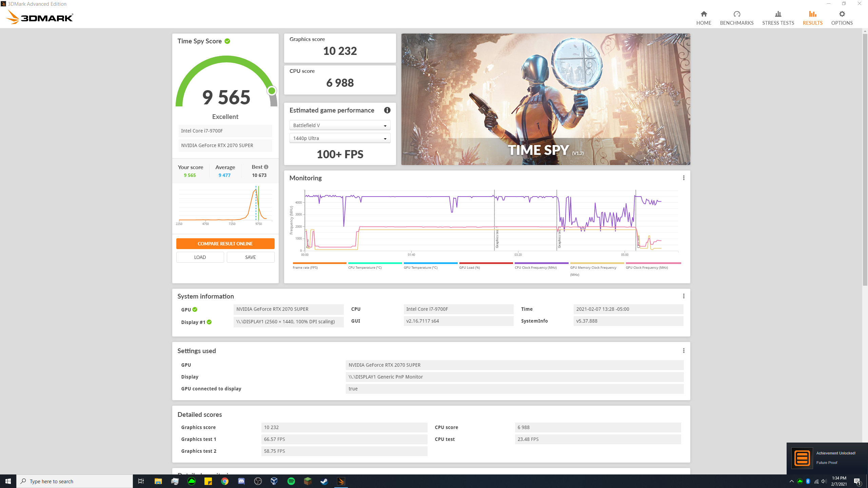868x488 pixels.
Task: Open the system monitor taskbar icon
Action: 175,481
